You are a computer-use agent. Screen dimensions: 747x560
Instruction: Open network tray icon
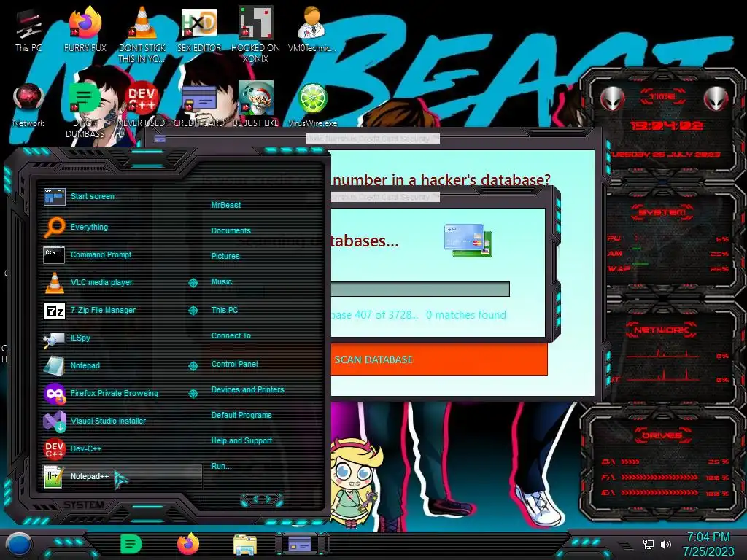point(649,544)
